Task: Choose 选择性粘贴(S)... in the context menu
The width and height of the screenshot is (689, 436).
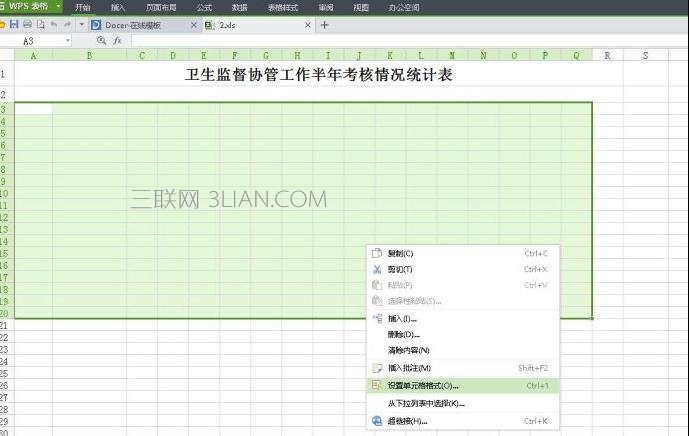Action: coord(463,301)
